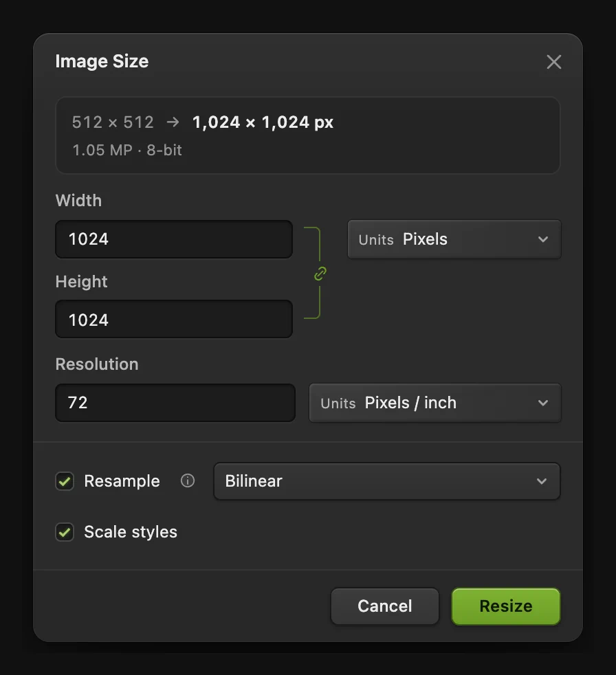
Task: Uncheck the Scale styles checkbox
Action: (65, 532)
